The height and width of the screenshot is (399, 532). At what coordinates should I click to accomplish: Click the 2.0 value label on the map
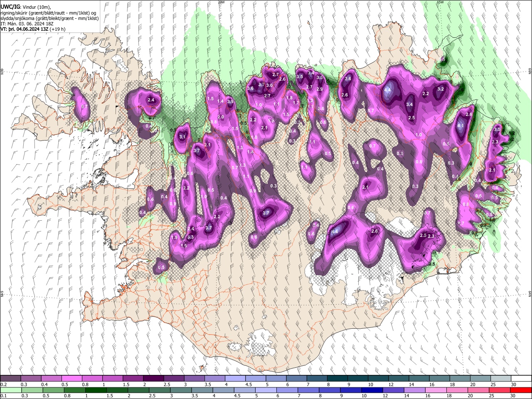(221, 117)
